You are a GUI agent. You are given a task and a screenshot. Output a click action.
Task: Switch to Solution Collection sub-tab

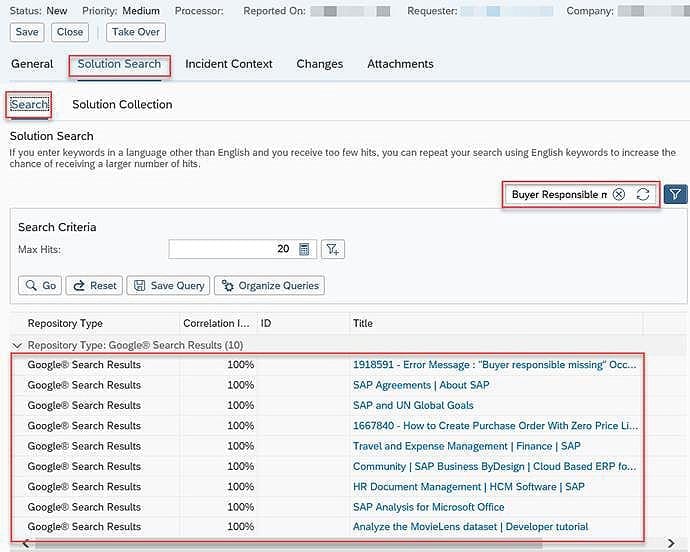coord(122,105)
